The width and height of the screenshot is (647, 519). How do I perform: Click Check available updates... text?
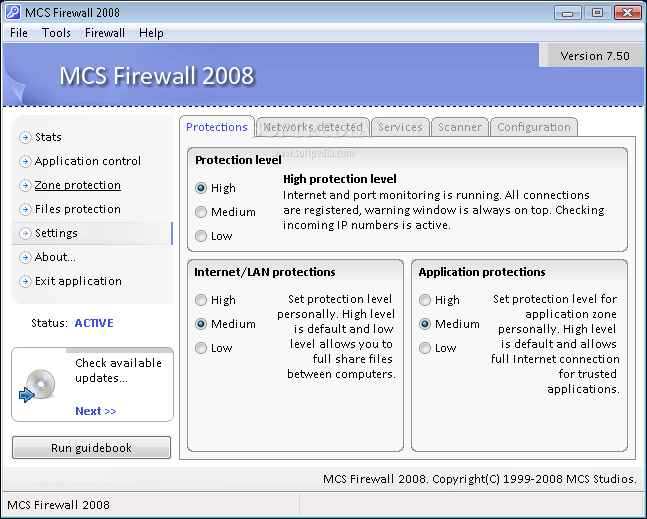118,370
